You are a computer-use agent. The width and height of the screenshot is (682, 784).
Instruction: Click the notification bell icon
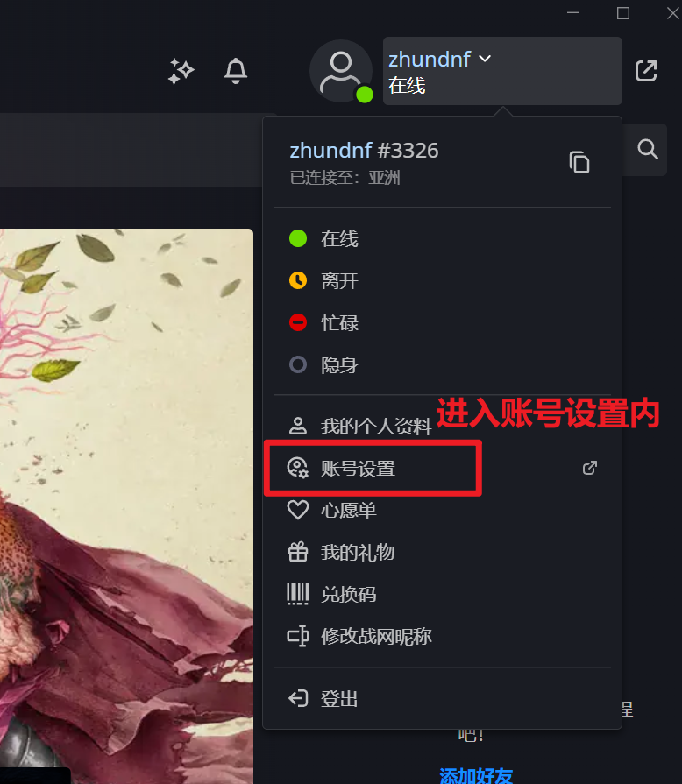pos(235,71)
